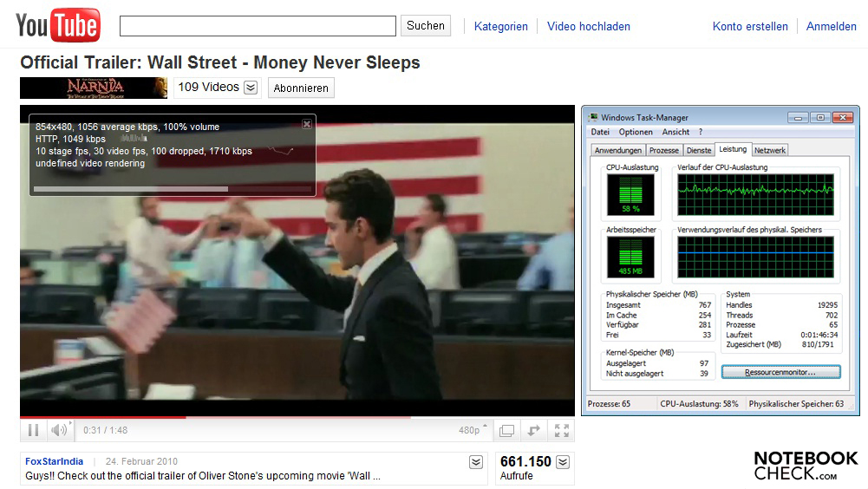Image resolution: width=868 pixels, height=489 pixels.
Task: Click the physical memory usage history graph
Action: [755, 257]
